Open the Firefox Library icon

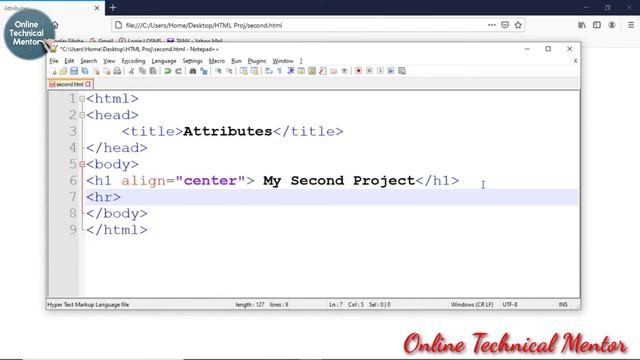pyautogui.click(x=582, y=25)
